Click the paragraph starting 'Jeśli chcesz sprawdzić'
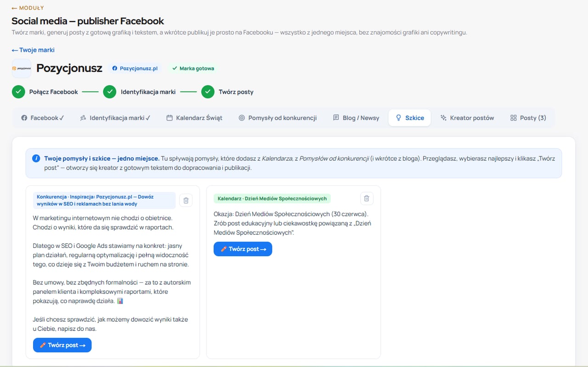 (x=110, y=324)
